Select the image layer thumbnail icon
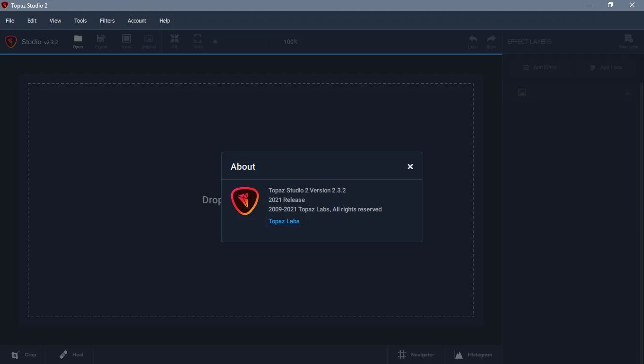644x364 pixels. 522,93
